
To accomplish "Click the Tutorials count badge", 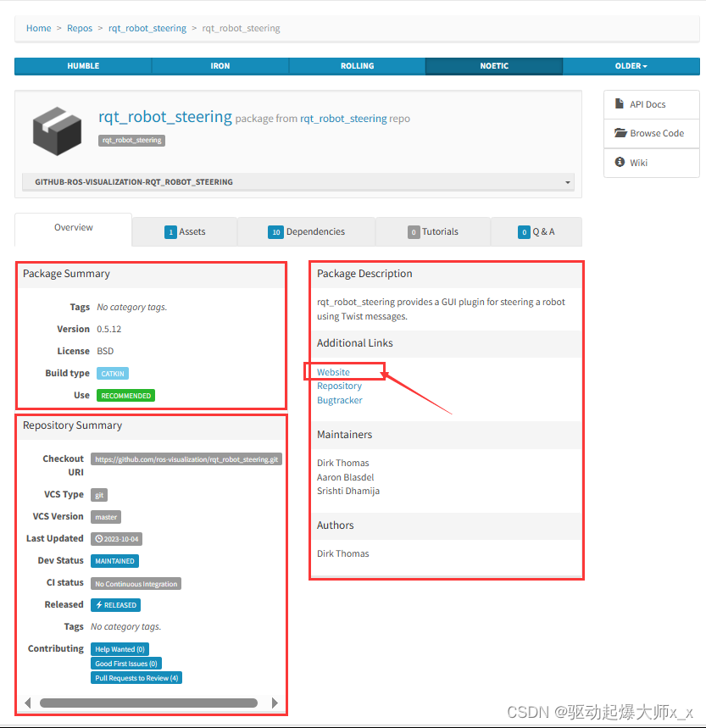I will tap(414, 232).
